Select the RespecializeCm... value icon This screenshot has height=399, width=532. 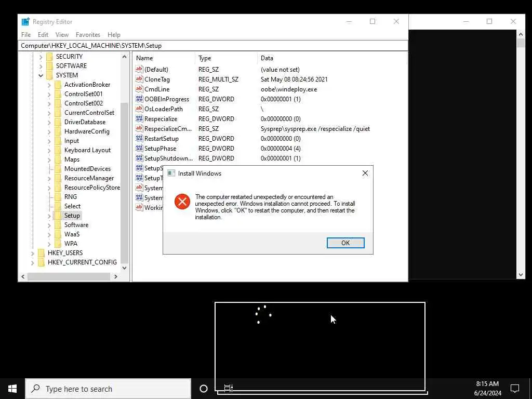point(139,128)
